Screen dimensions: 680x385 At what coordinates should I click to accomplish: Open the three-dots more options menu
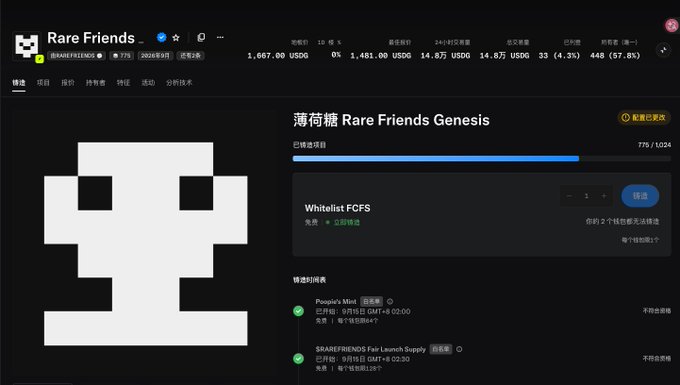220,37
